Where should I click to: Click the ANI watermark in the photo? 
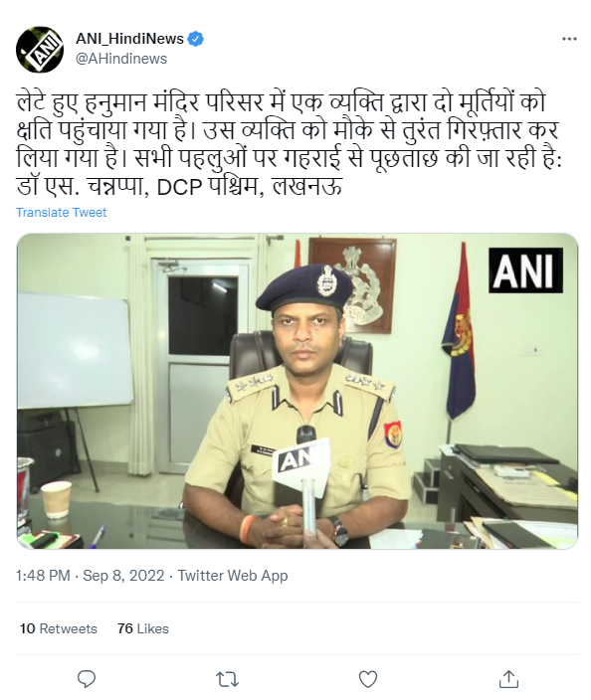coord(525,270)
